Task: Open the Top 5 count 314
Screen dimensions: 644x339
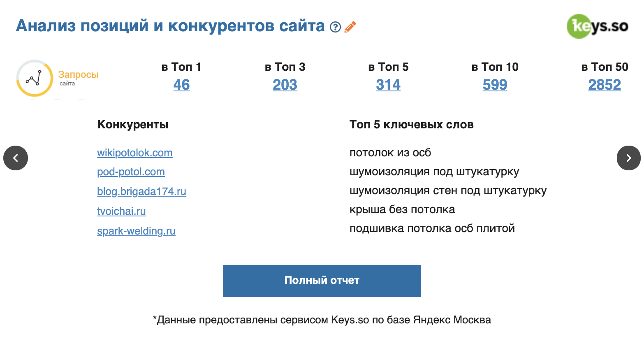Action: (x=388, y=85)
